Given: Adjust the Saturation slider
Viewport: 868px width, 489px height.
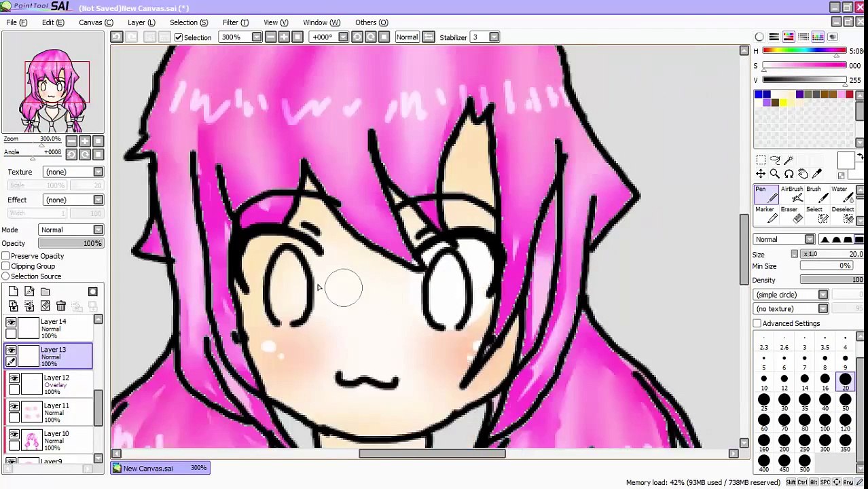Looking at the screenshot, I should pyautogui.click(x=805, y=66).
